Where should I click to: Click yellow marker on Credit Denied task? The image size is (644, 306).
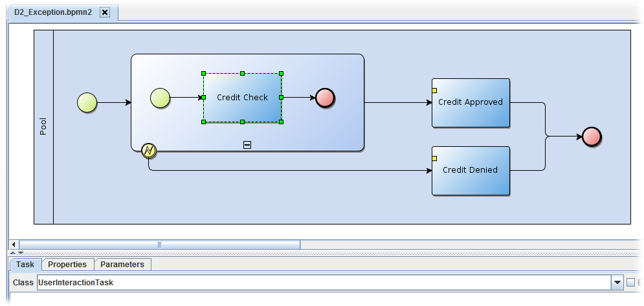(434, 158)
